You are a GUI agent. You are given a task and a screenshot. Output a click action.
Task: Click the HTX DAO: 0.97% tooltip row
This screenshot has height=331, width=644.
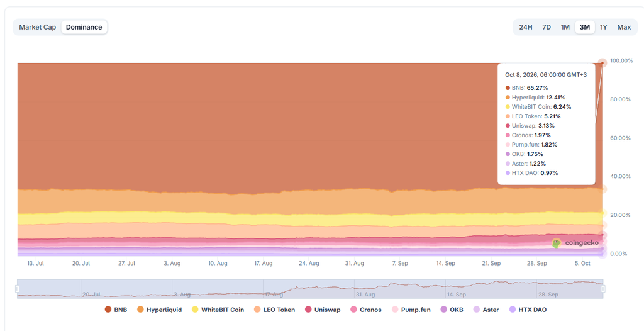tap(531, 173)
